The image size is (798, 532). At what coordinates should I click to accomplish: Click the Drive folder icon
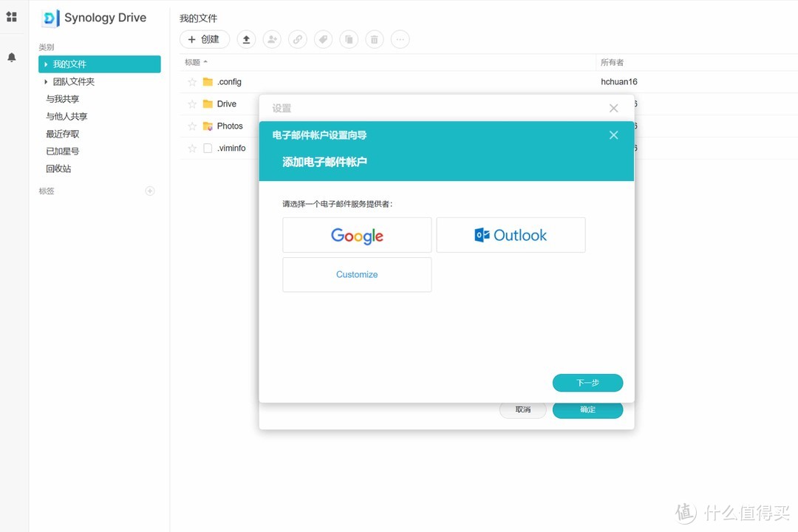click(x=208, y=104)
